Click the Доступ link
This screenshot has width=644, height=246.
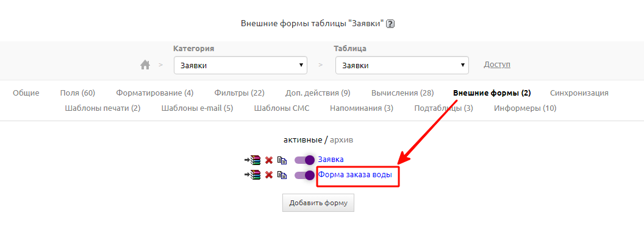(497, 65)
